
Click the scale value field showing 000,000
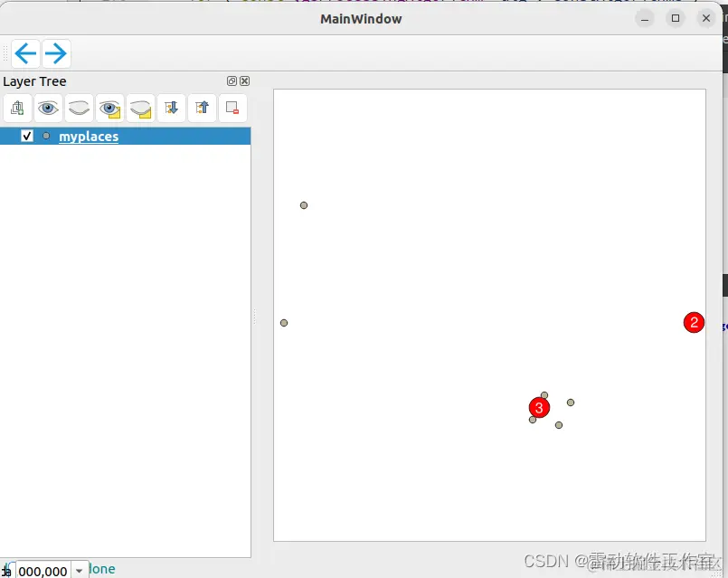[x=43, y=570]
